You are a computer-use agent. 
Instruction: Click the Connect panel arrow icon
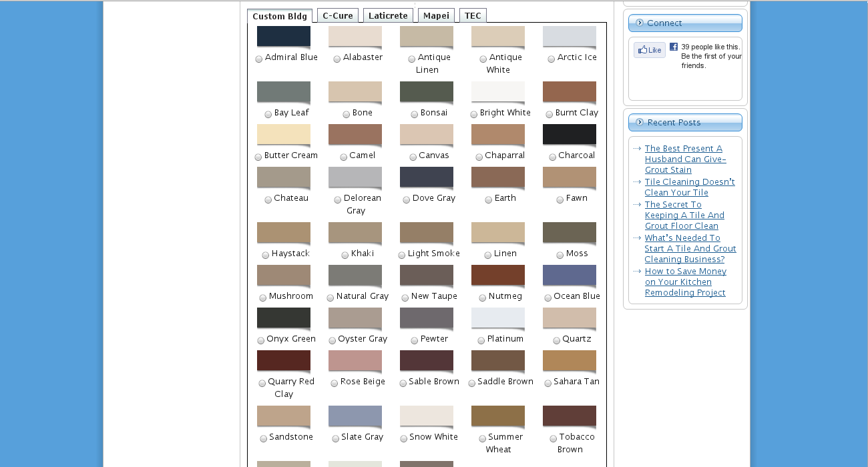tap(640, 23)
